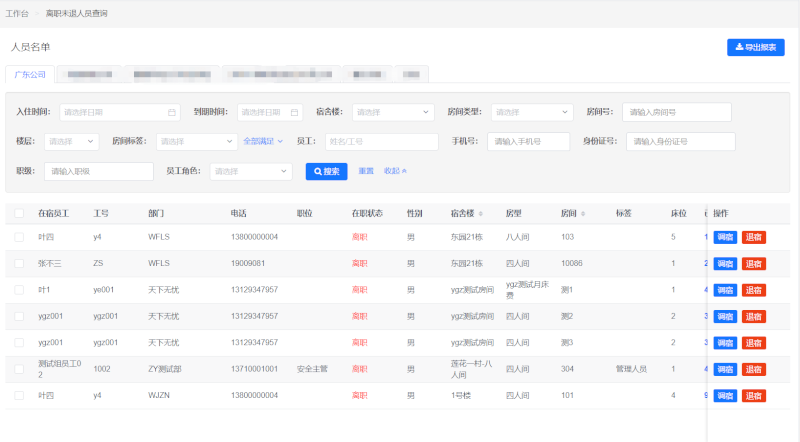
Task: Focus the 身份证号 input field
Action: 681,141
